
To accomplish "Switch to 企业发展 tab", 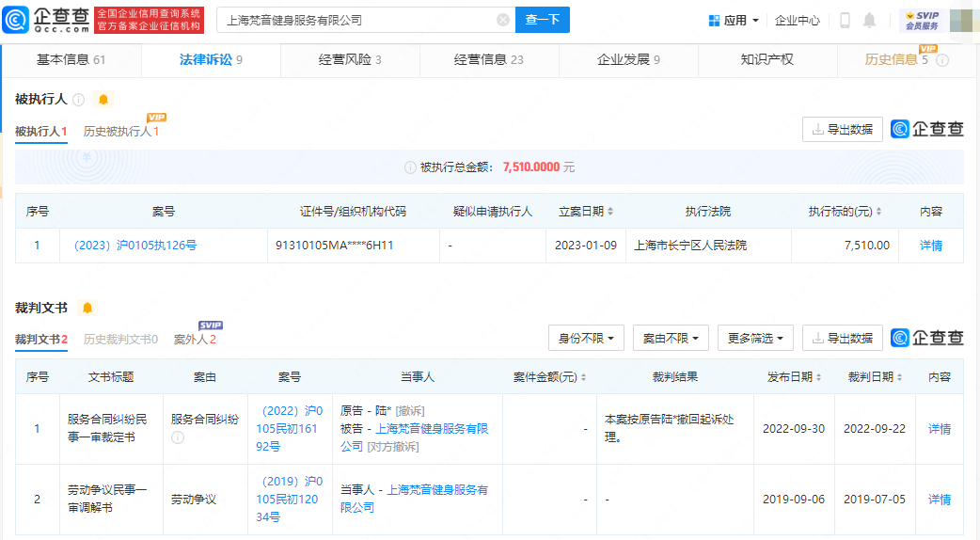I will tap(628, 59).
